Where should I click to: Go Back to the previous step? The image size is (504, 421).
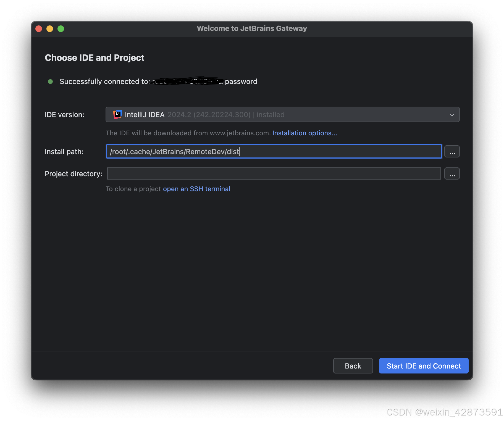[x=353, y=366]
